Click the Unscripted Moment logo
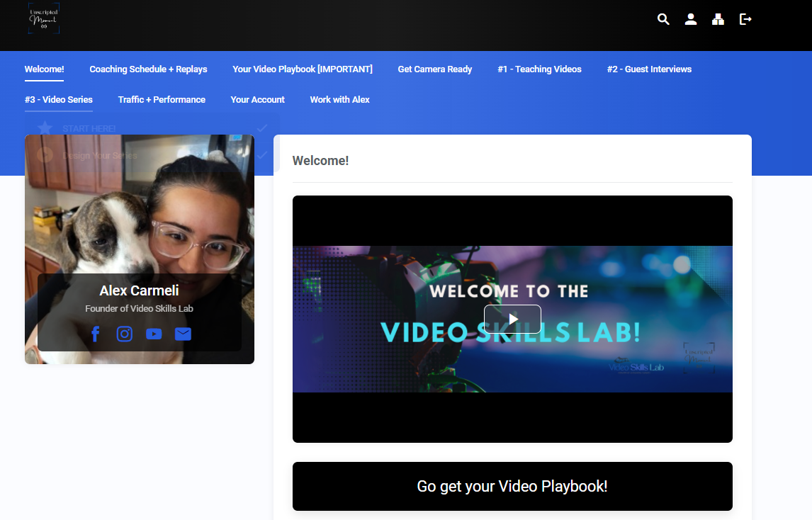812x520 pixels. point(44,18)
